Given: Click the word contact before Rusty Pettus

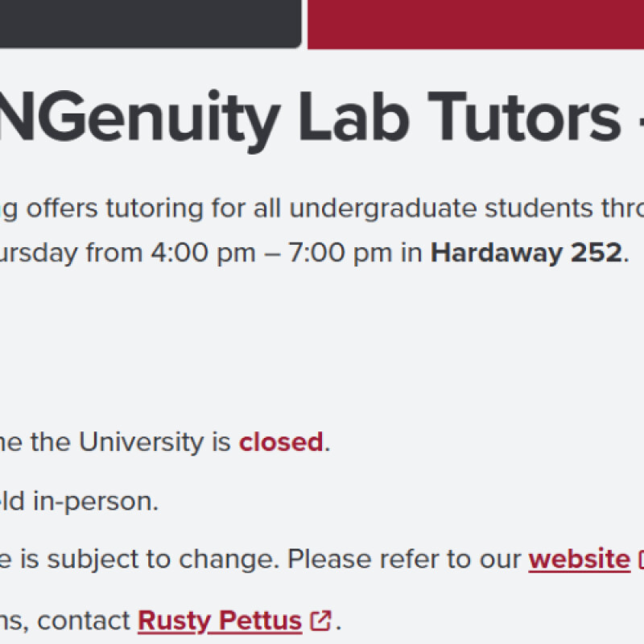Looking at the screenshot, I should click(84, 621).
